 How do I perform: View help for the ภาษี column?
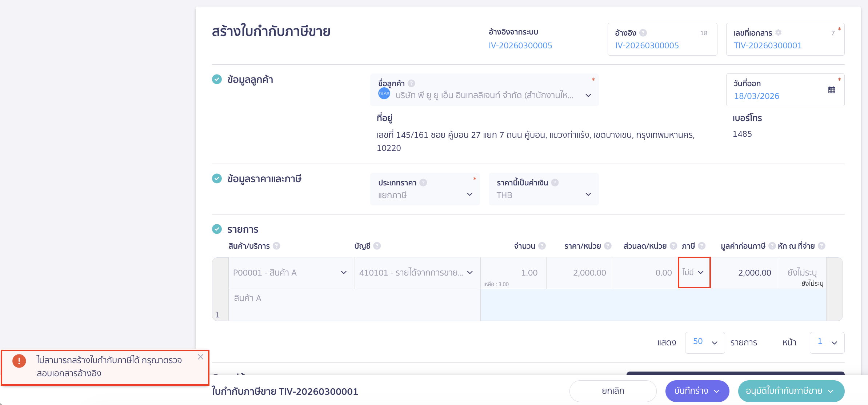[x=702, y=246]
